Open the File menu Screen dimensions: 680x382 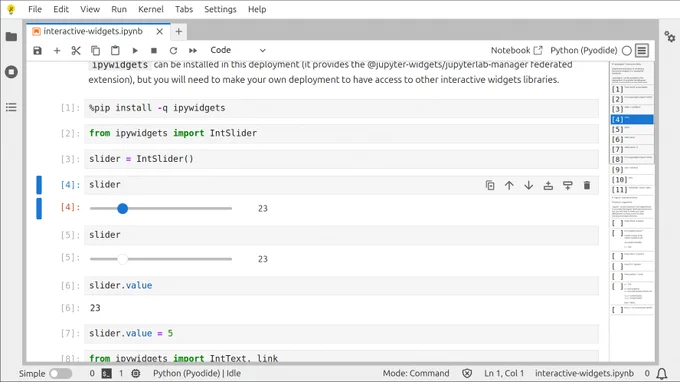[35, 9]
